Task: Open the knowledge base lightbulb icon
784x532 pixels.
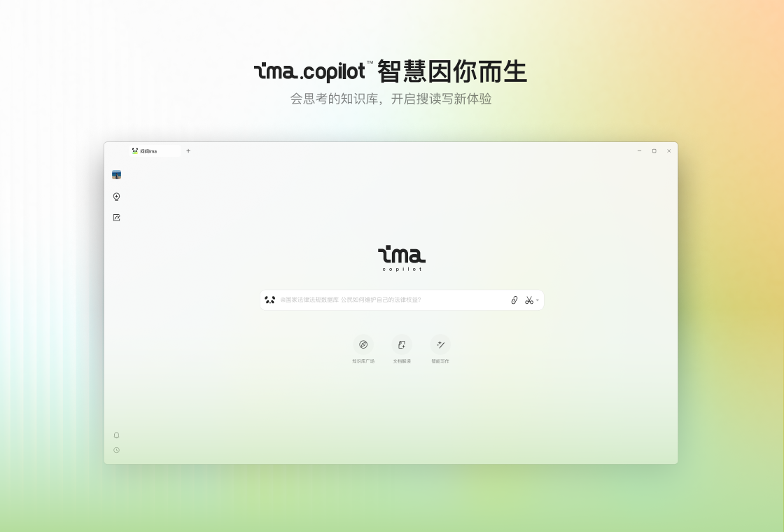Action: 116,197
